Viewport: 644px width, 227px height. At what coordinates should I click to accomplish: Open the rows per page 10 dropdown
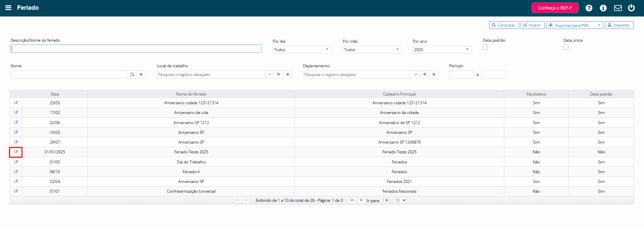click(400, 200)
